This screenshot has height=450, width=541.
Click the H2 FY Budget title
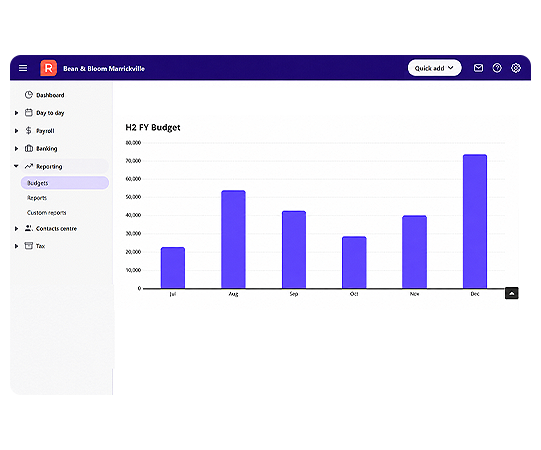tap(153, 127)
